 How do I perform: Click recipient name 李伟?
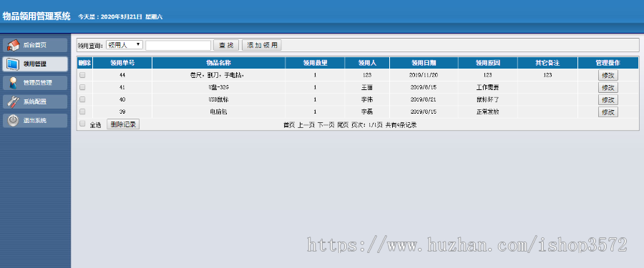[367, 100]
